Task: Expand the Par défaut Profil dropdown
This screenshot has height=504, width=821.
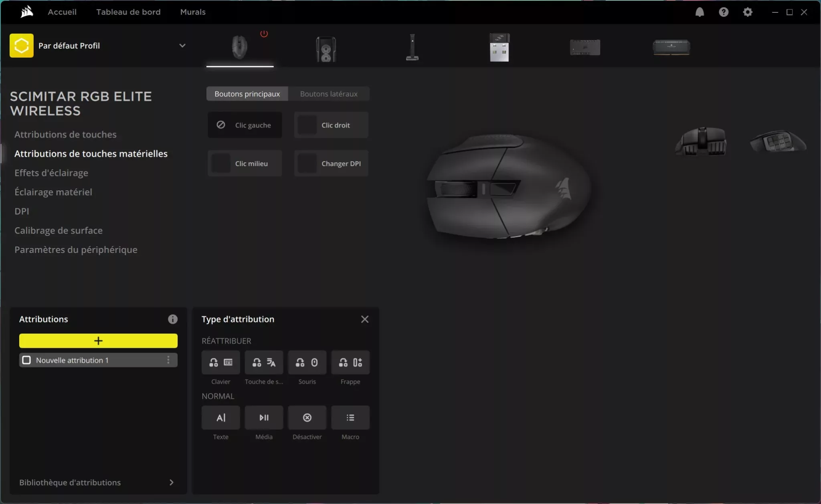Action: click(x=182, y=45)
